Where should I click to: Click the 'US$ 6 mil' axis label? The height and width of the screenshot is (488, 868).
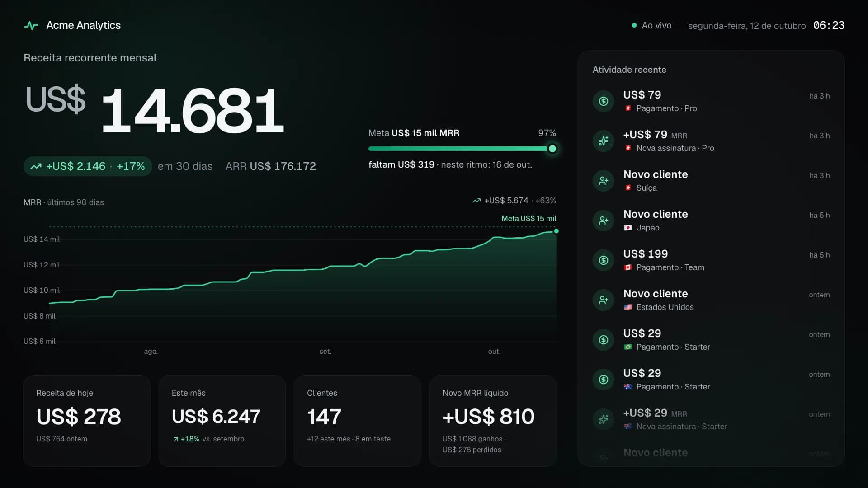[39, 341]
